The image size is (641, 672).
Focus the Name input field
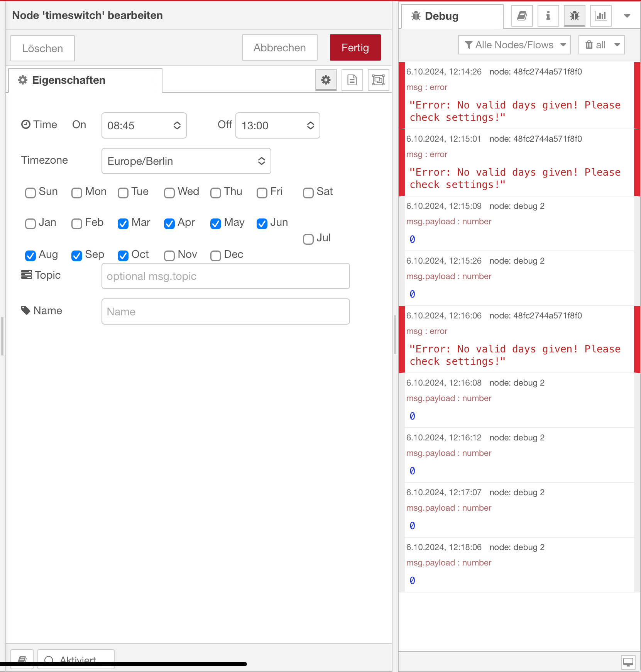point(225,311)
